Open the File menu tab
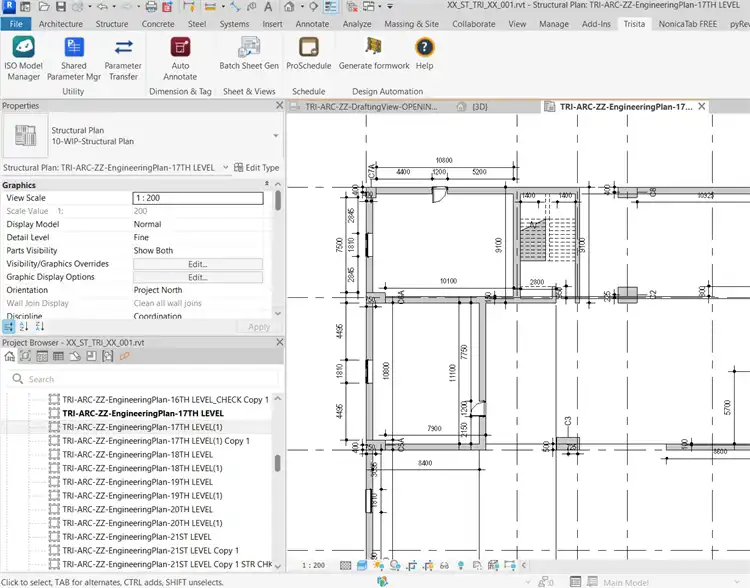This screenshot has width=750, height=588. point(16,24)
